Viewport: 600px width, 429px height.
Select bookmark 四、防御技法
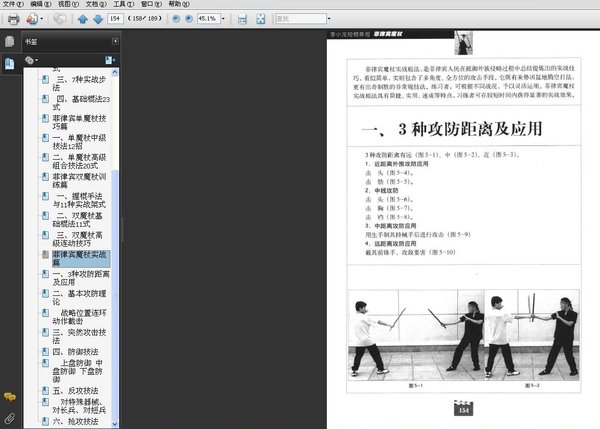tap(75, 352)
